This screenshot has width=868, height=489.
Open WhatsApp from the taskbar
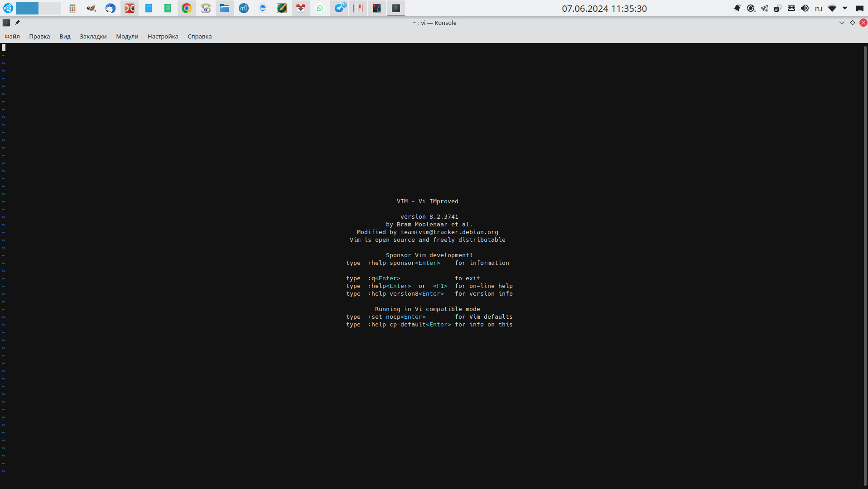(320, 8)
